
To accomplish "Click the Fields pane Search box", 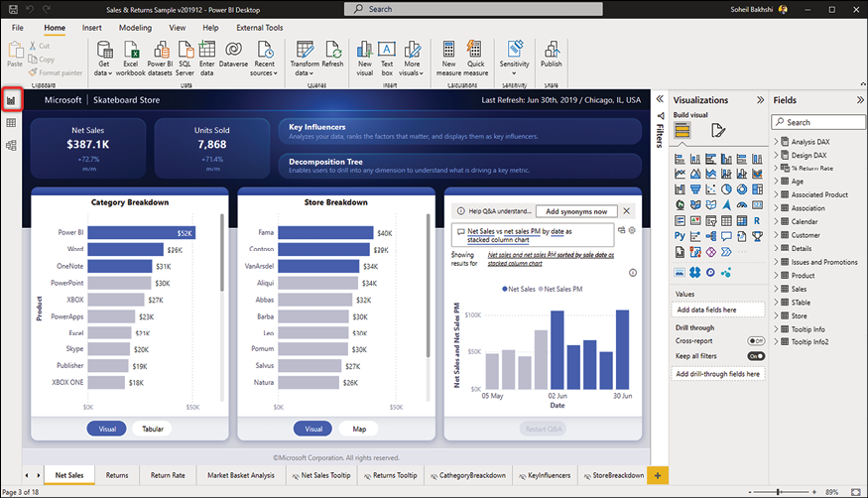I will 818,122.
